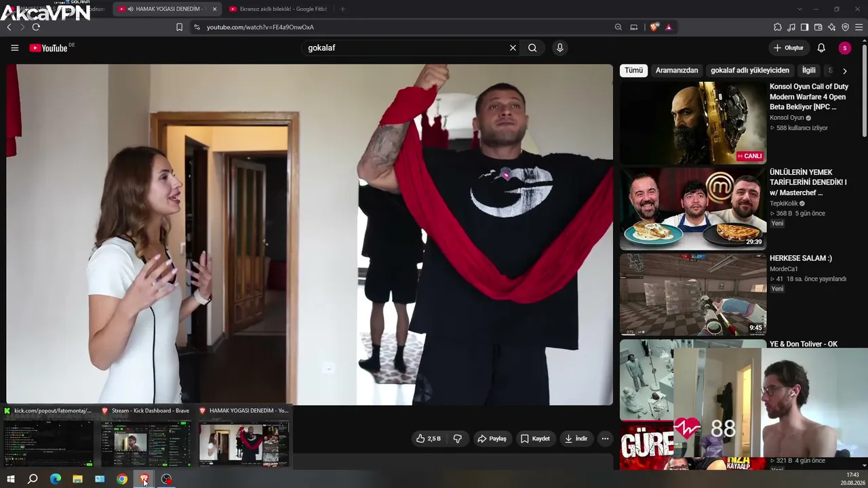Like the video with thumbs up
The image size is (868, 488).
point(429,439)
